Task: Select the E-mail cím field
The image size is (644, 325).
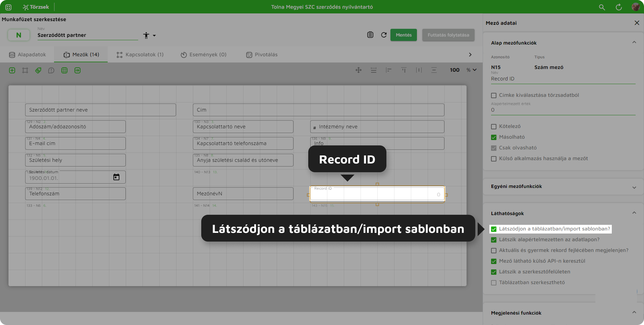Action: coord(75,143)
